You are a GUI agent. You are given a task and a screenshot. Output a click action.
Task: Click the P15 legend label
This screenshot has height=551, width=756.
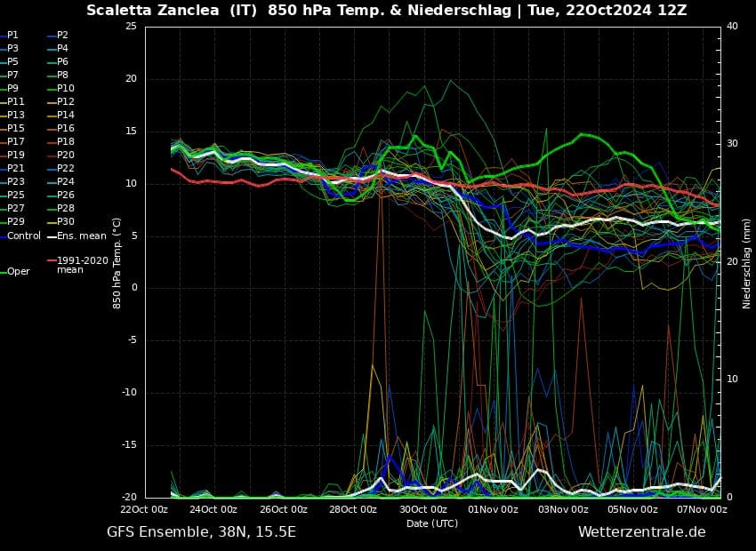16,128
